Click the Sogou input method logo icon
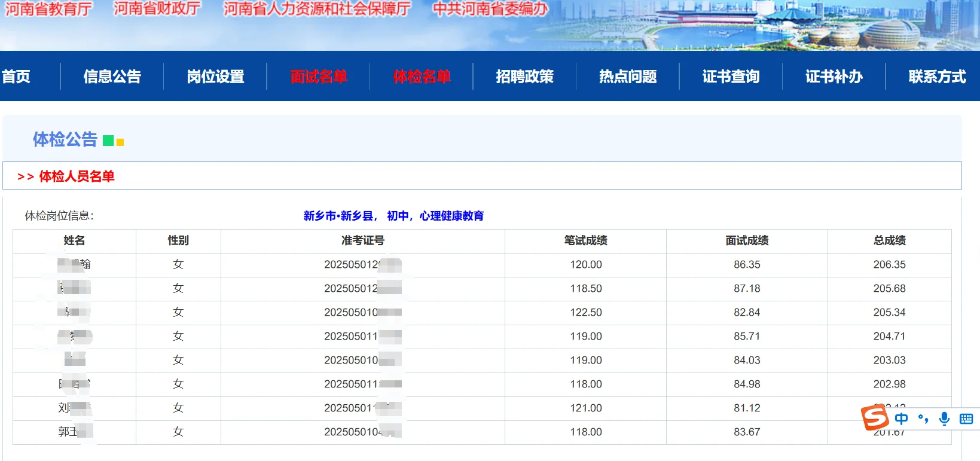The height and width of the screenshot is (461, 980). [875, 417]
